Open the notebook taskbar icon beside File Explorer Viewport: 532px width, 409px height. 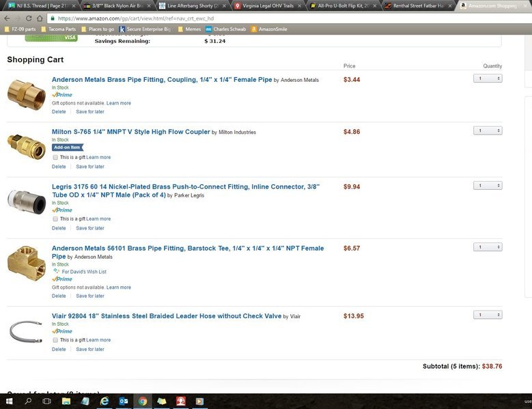click(85, 401)
